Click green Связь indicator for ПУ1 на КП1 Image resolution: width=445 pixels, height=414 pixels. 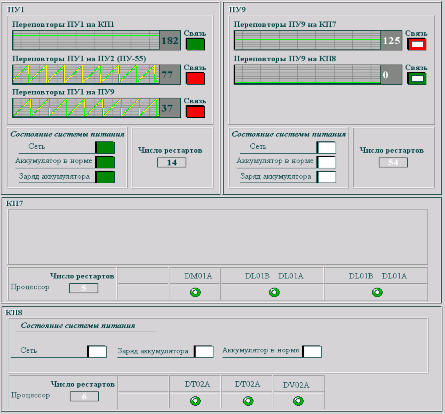195,44
